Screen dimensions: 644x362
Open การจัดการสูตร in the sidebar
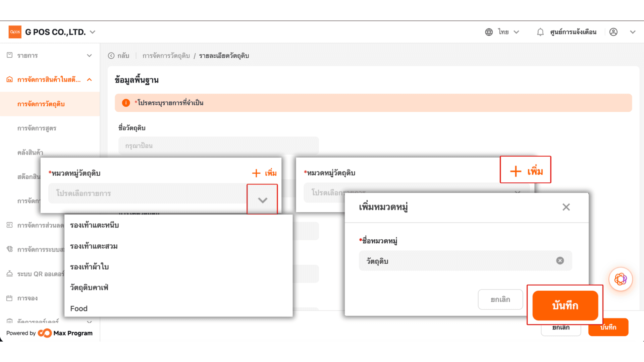[x=37, y=128]
